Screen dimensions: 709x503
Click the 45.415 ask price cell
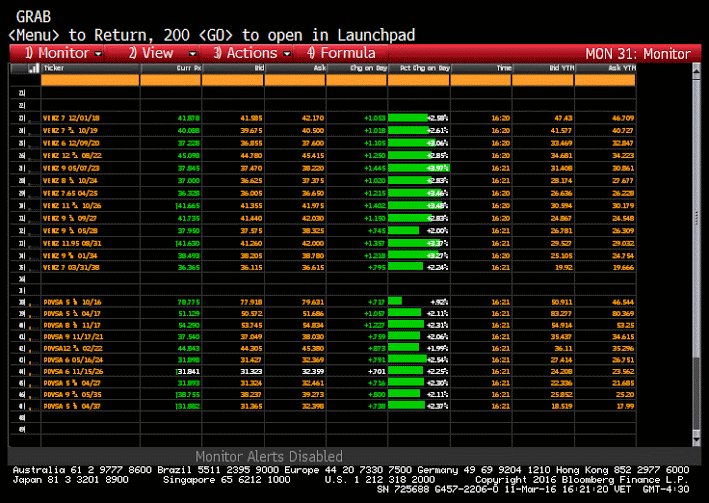(x=313, y=156)
